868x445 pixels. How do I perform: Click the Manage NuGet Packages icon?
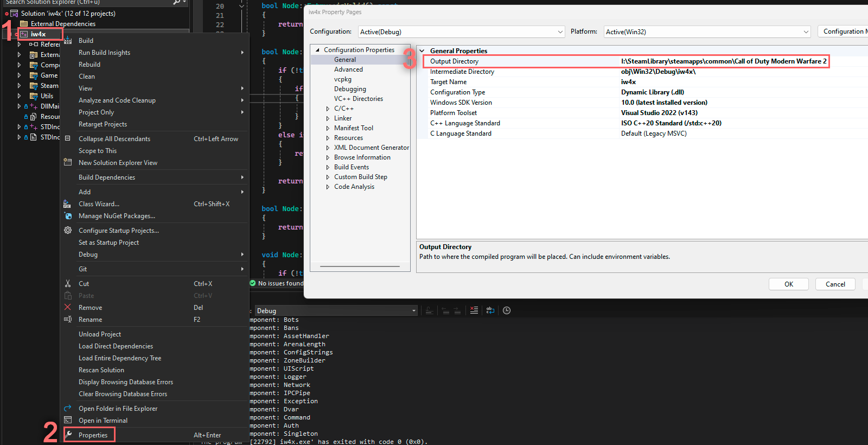tap(68, 216)
